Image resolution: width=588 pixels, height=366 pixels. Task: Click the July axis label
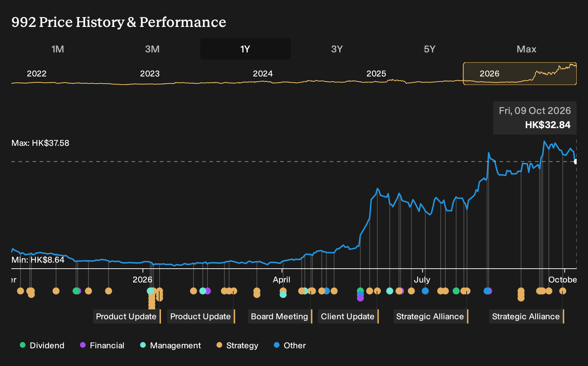click(x=422, y=280)
